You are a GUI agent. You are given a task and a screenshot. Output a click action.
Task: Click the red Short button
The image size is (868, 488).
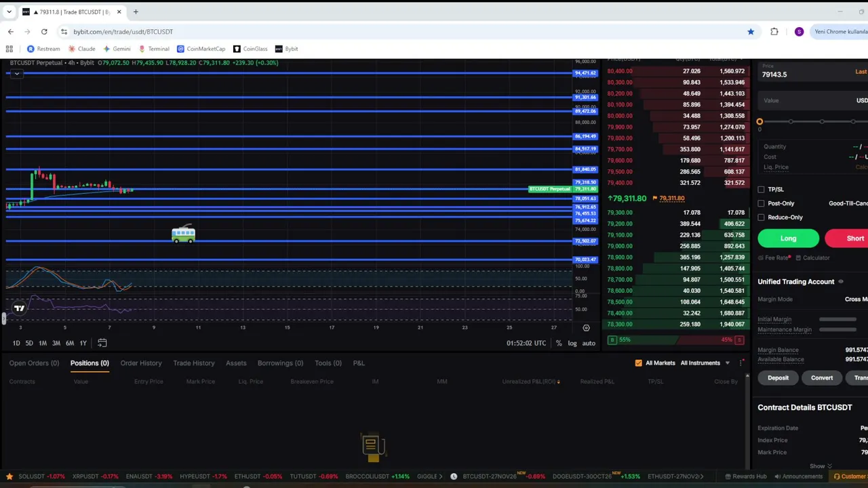[846, 239]
